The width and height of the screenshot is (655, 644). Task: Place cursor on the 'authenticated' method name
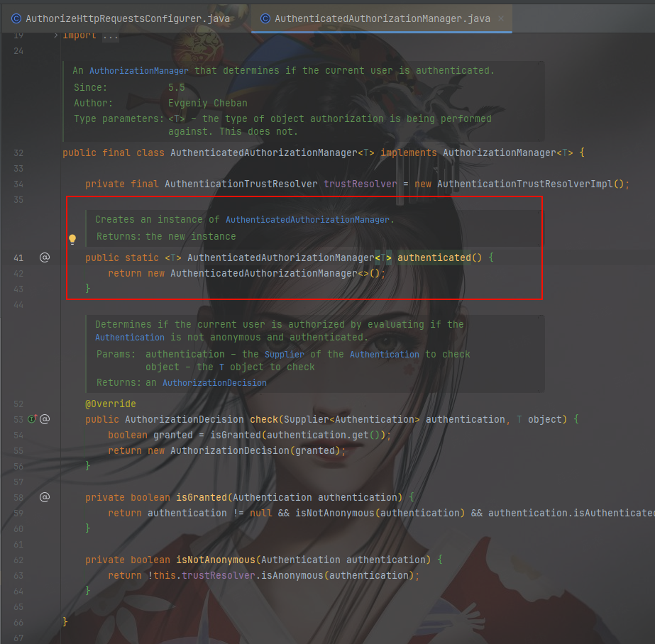pyautogui.click(x=434, y=257)
